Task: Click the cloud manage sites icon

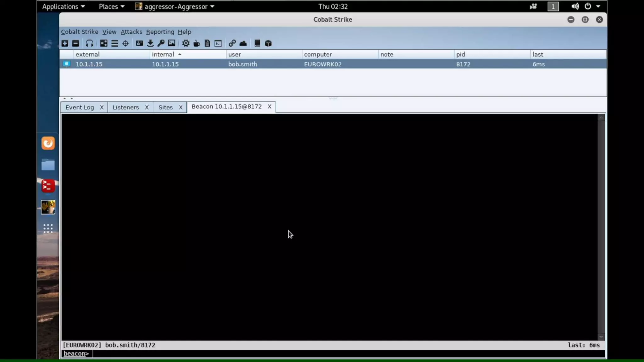Action: pyautogui.click(x=243, y=43)
